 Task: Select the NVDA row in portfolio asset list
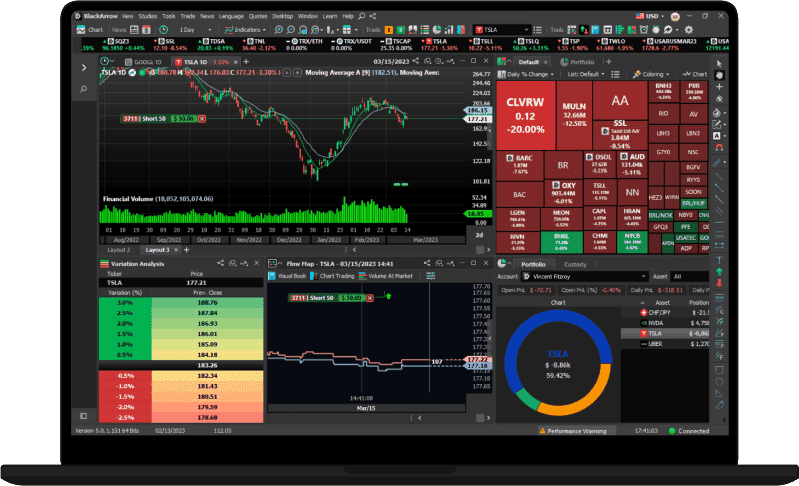(x=665, y=323)
